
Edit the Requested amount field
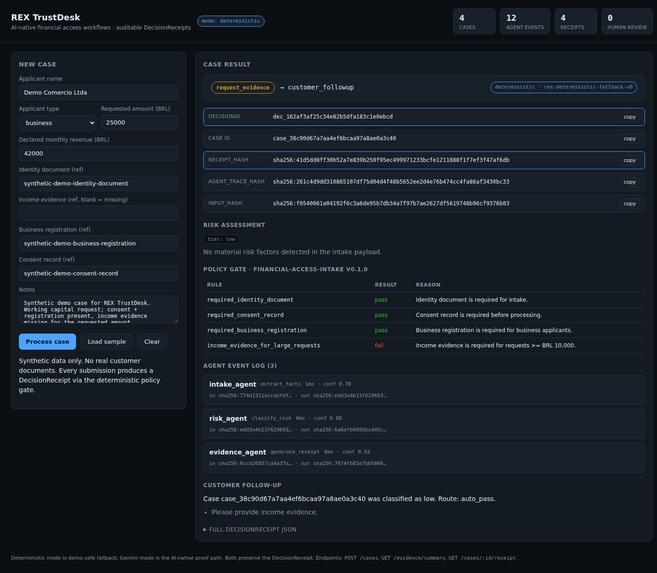(x=140, y=122)
